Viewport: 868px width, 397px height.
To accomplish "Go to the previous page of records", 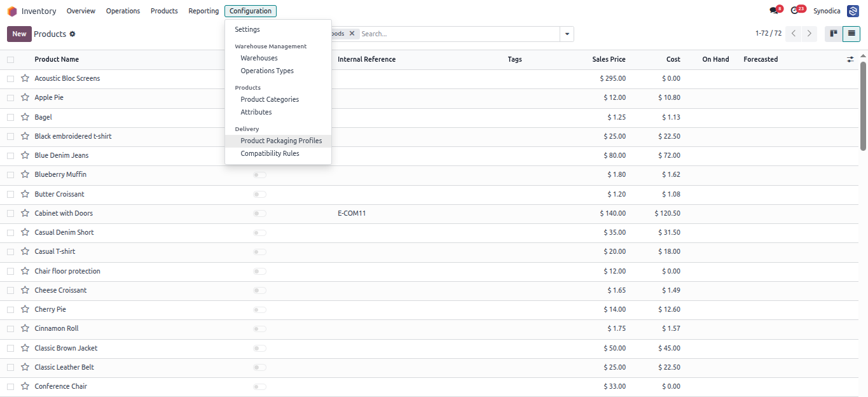I will pyautogui.click(x=794, y=34).
